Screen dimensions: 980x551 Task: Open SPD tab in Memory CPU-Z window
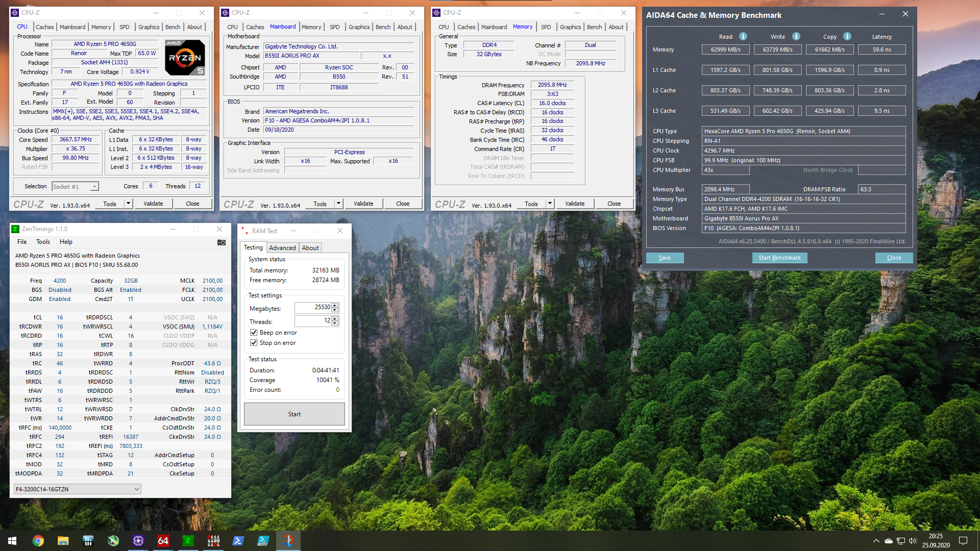tap(546, 27)
